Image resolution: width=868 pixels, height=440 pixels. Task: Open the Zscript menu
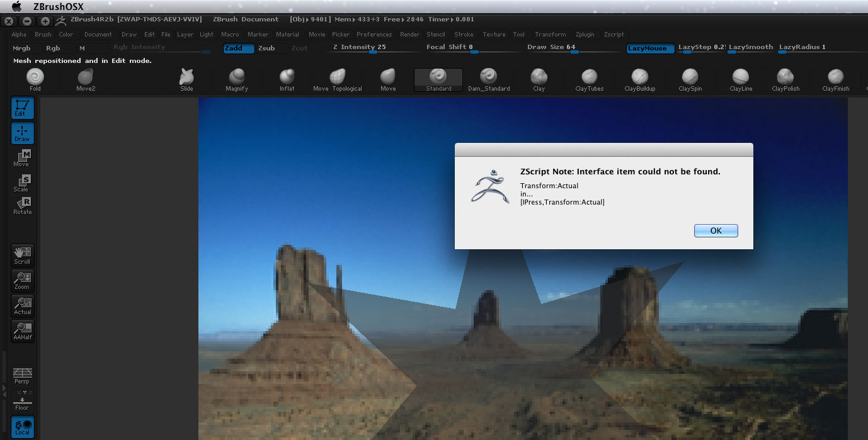click(614, 35)
